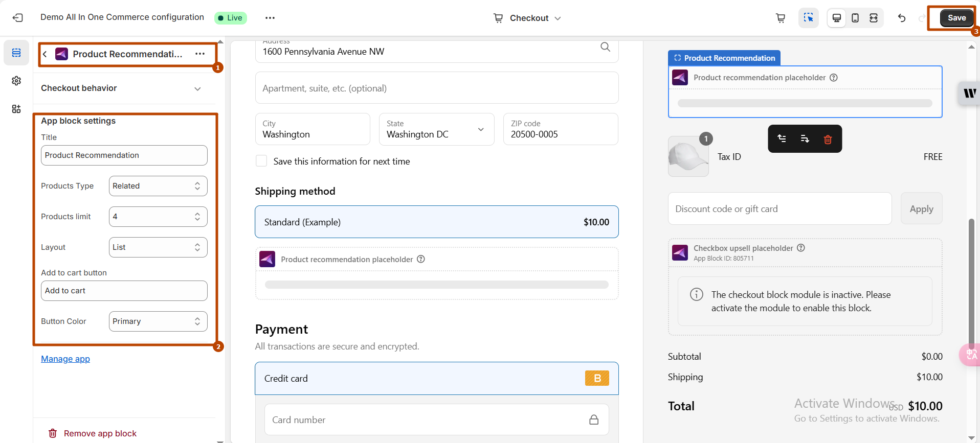Screen dimensions: 980x443
Task: Open the Manage app link
Action: [x=65, y=359]
